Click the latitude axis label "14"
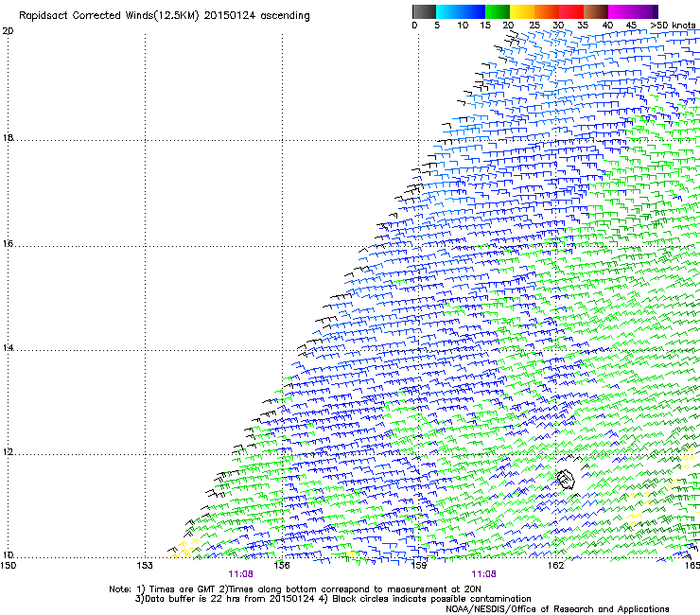The height and width of the screenshot is (615, 700). 8,348
